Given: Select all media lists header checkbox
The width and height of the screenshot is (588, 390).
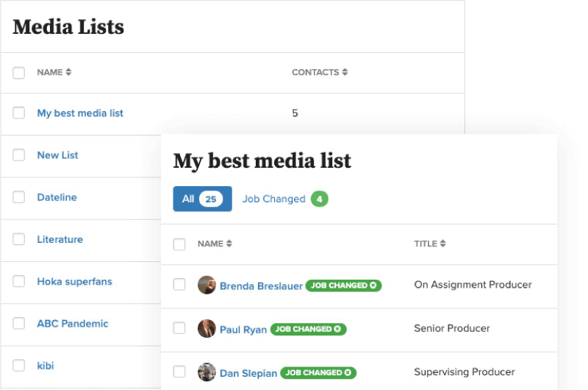Looking at the screenshot, I should [19, 72].
